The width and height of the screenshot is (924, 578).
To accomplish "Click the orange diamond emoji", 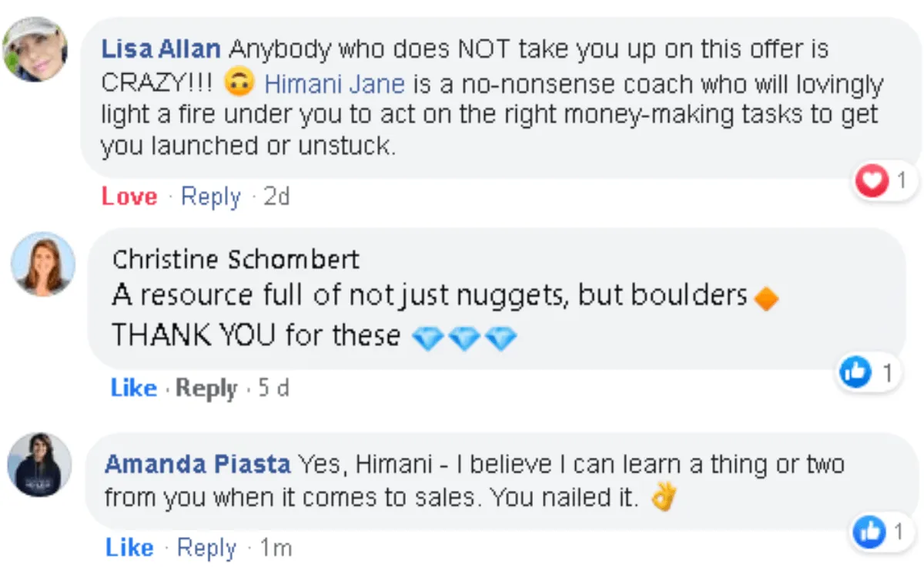I will tap(766, 299).
